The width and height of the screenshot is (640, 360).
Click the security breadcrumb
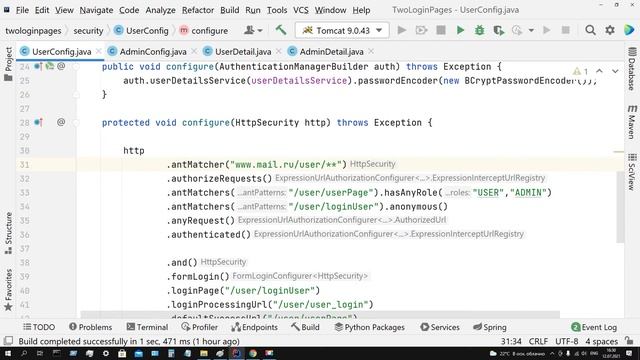88,31
